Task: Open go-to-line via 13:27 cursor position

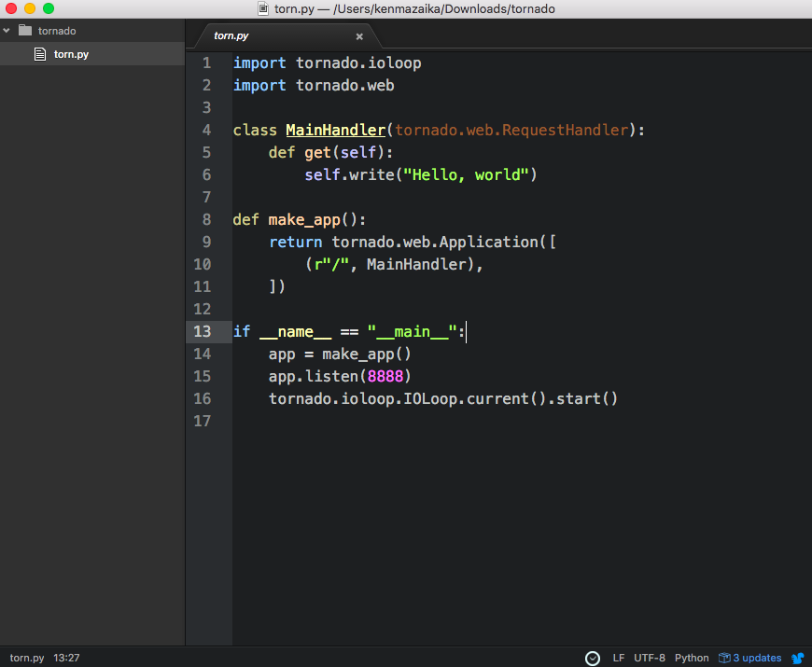Action: 66,658
